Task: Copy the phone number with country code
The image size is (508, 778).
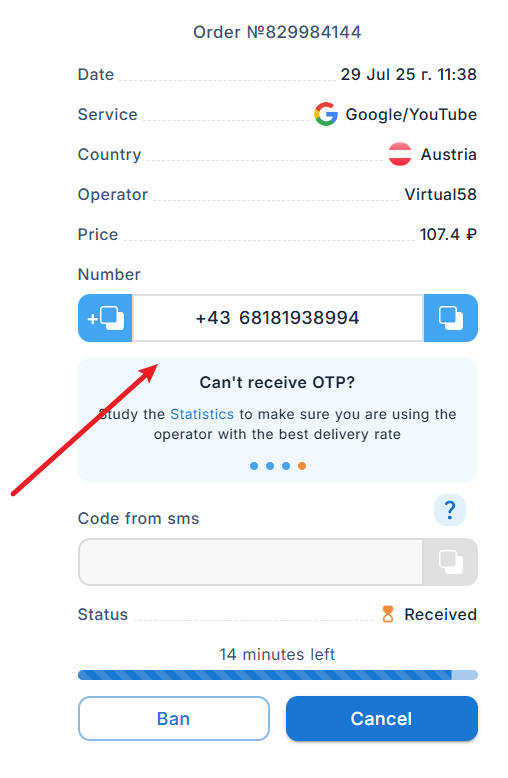Action: 105,318
